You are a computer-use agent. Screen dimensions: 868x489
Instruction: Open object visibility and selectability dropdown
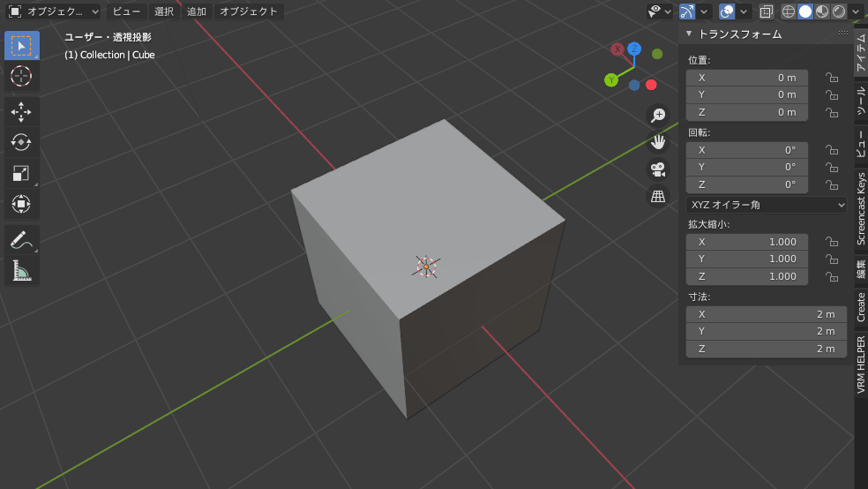659,11
